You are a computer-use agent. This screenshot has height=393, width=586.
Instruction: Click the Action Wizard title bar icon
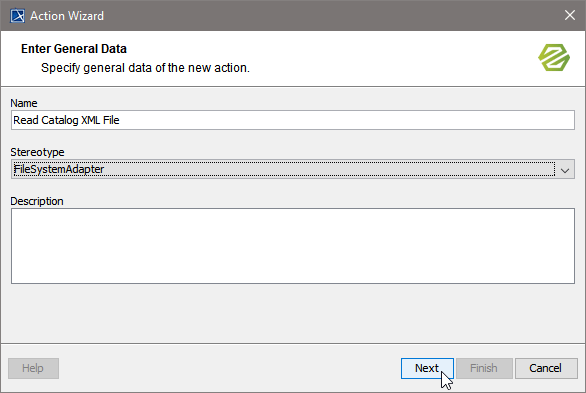point(17,16)
